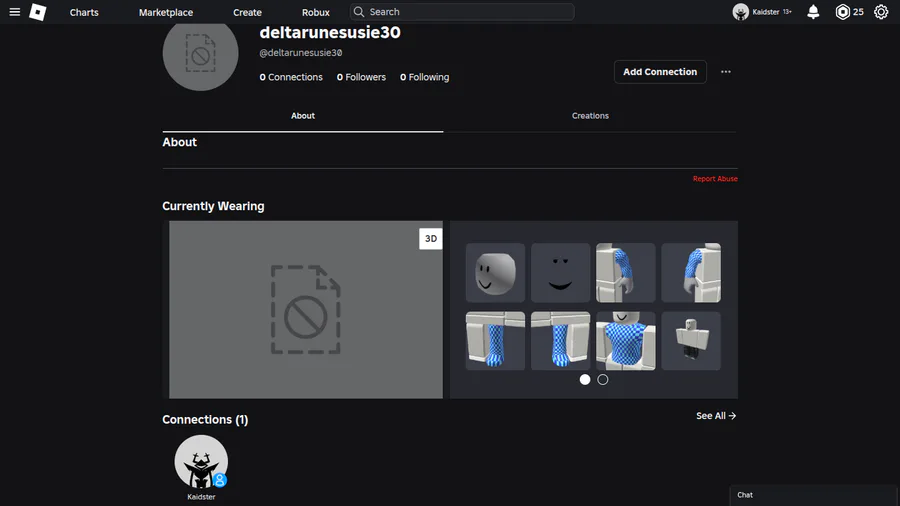Image resolution: width=900 pixels, height=506 pixels.
Task: Click the 25 Robux amount
Action: (858, 12)
